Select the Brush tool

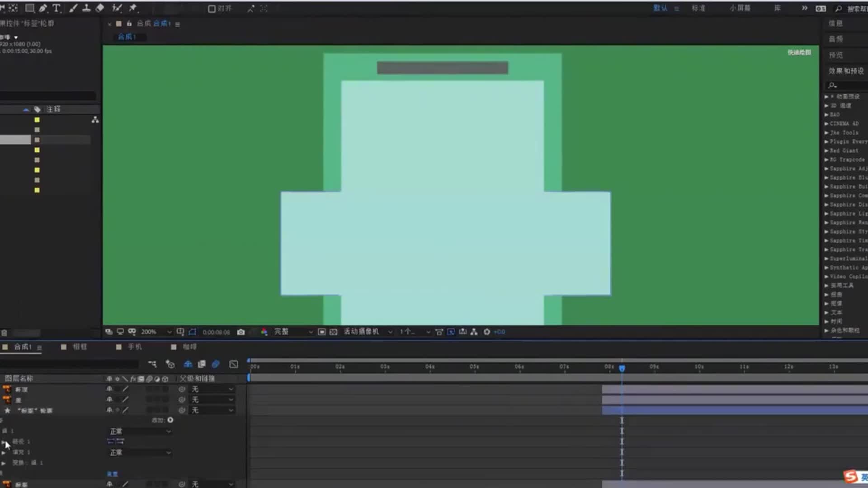73,8
